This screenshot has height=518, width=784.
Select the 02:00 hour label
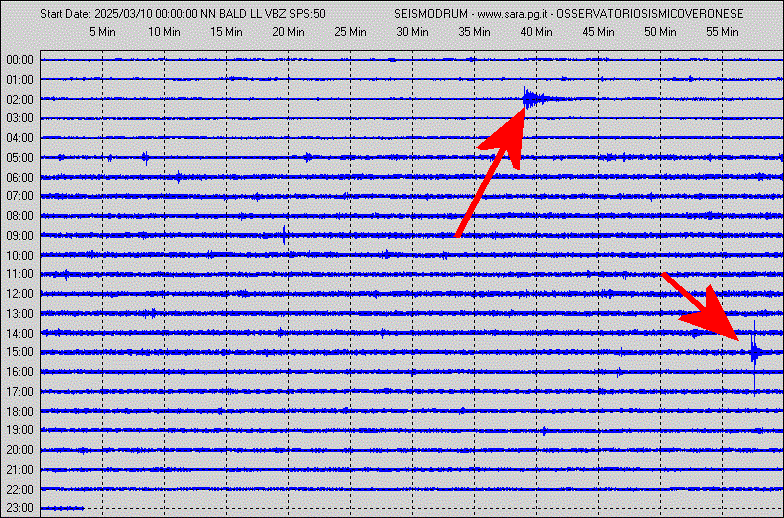(20, 100)
